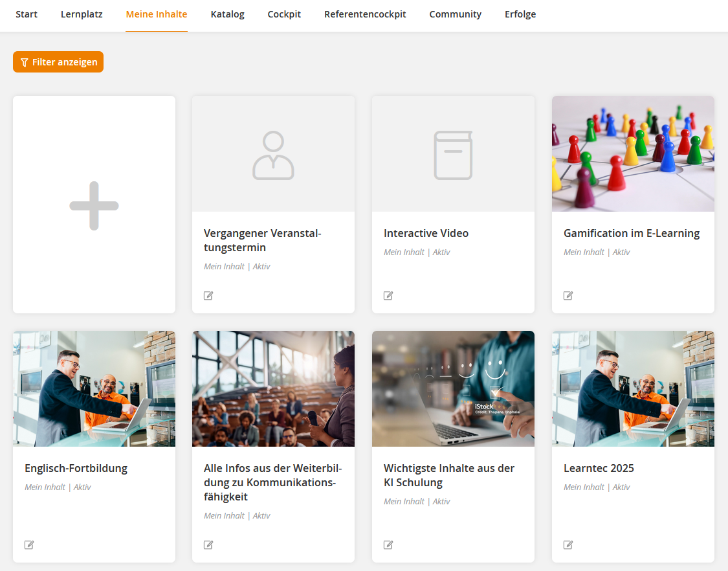Click the plus icon to add content
Image resolution: width=728 pixels, height=571 pixels.
(x=94, y=205)
